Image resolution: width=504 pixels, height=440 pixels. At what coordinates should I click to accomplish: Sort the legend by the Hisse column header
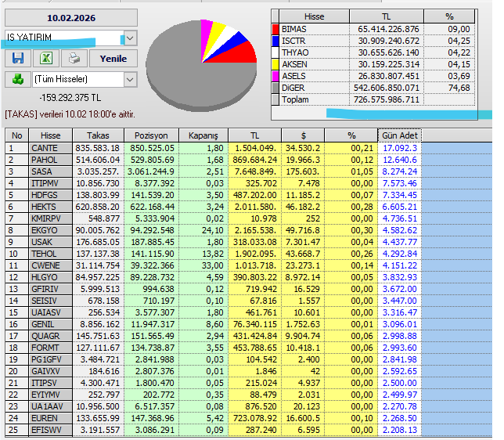(x=314, y=16)
